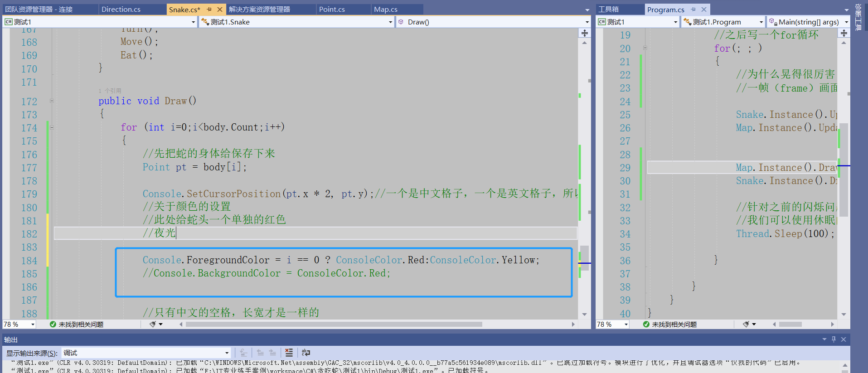Click right arrow of Snake.cs horizontal scrollbar
The height and width of the screenshot is (373, 868).
pos(573,325)
